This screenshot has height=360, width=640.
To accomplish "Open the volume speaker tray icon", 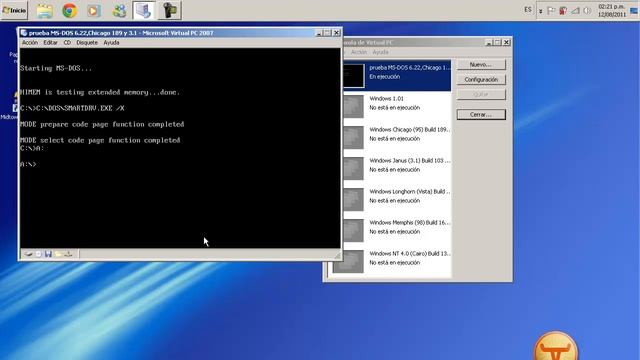I will pos(587,11).
